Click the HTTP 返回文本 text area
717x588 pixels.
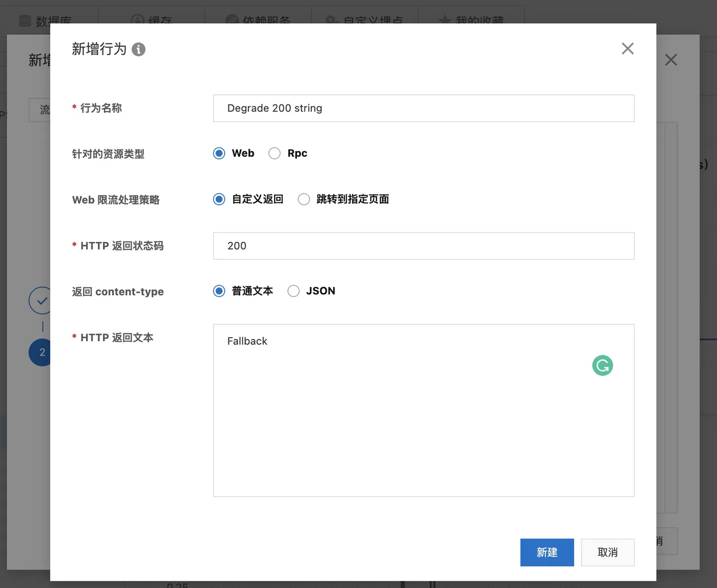point(424,410)
